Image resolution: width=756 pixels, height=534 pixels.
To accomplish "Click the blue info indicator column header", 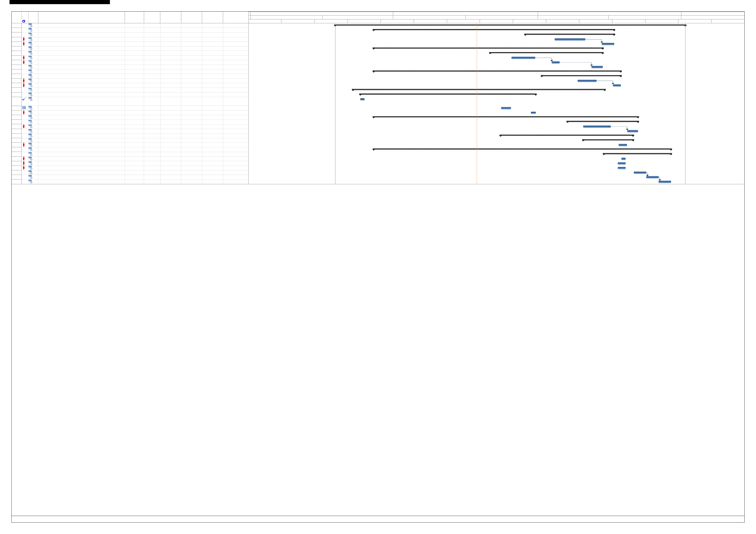I will 24,21.
